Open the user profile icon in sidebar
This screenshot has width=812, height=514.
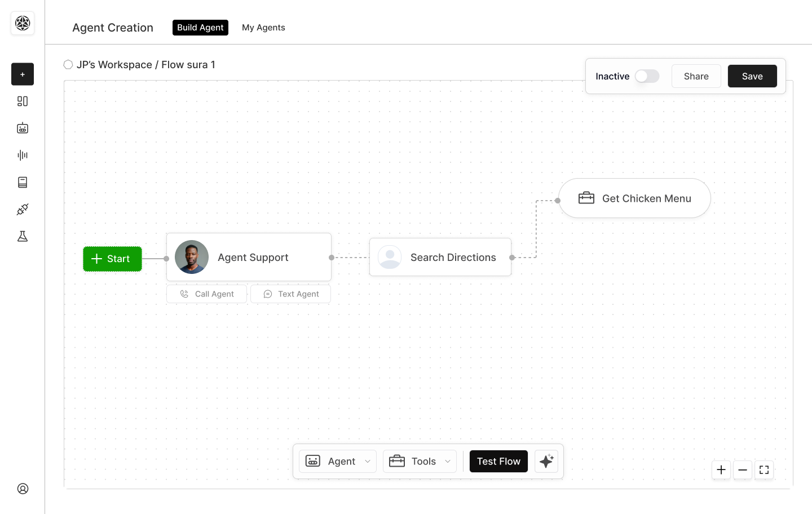coord(23,489)
